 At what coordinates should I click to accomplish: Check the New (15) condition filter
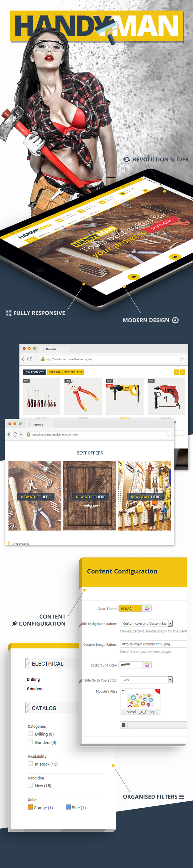(30, 785)
